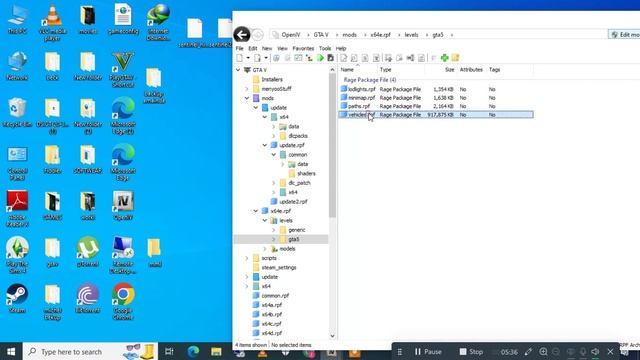The width and height of the screenshot is (640, 360).
Task: Open uTorrent desktop icon
Action: (x=88, y=252)
